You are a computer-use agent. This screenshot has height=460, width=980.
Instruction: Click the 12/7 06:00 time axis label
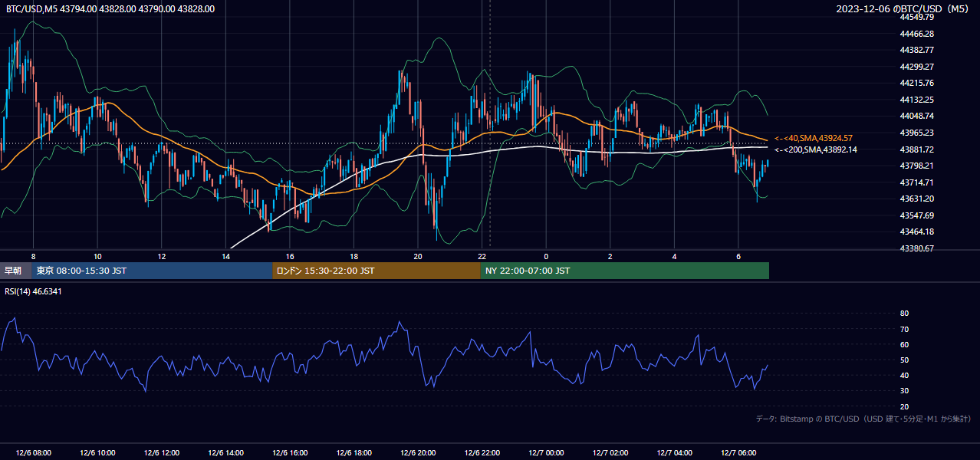pos(738,453)
